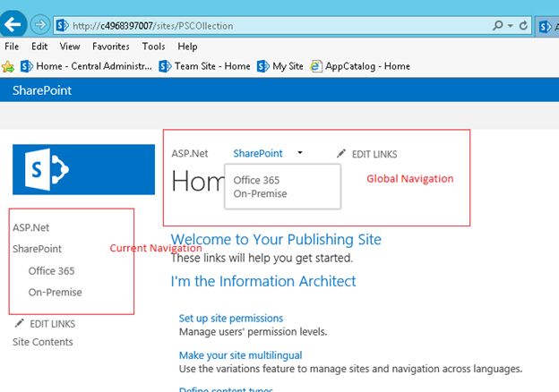Click Office 365 in the left navigation

point(51,271)
